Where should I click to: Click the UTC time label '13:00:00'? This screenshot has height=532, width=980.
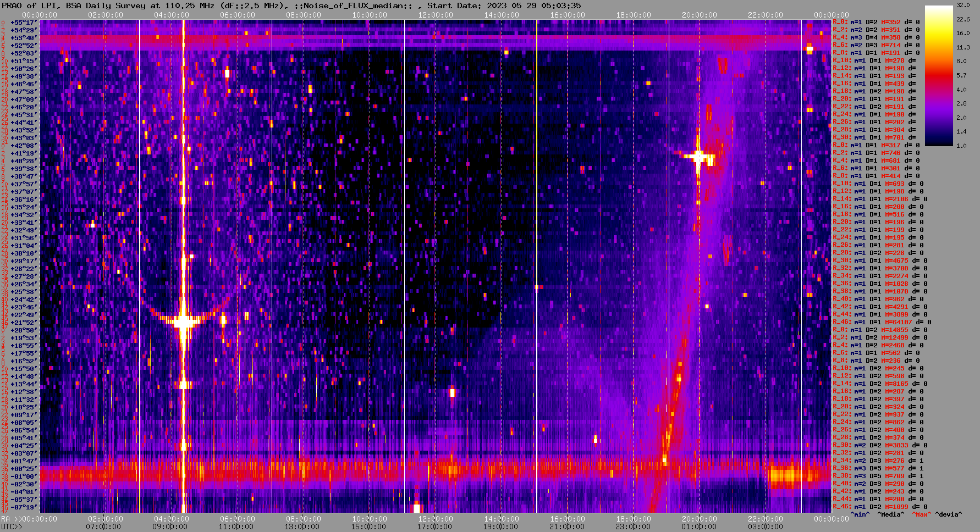(x=302, y=527)
